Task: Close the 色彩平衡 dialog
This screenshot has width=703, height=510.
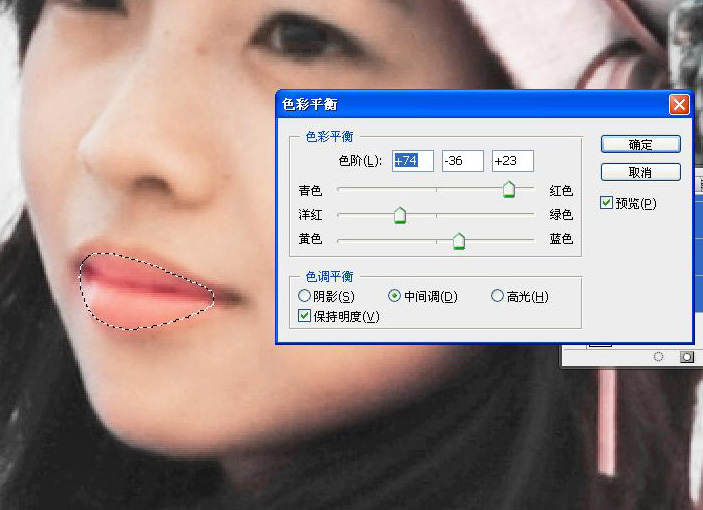Action: pyautogui.click(x=679, y=105)
